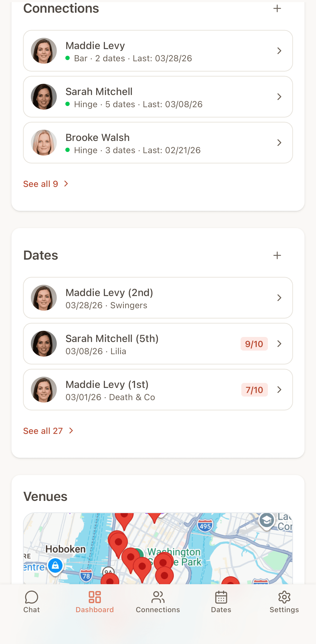
Task: Expand Sarah Mitchell connection chevron
Action: pyautogui.click(x=279, y=97)
